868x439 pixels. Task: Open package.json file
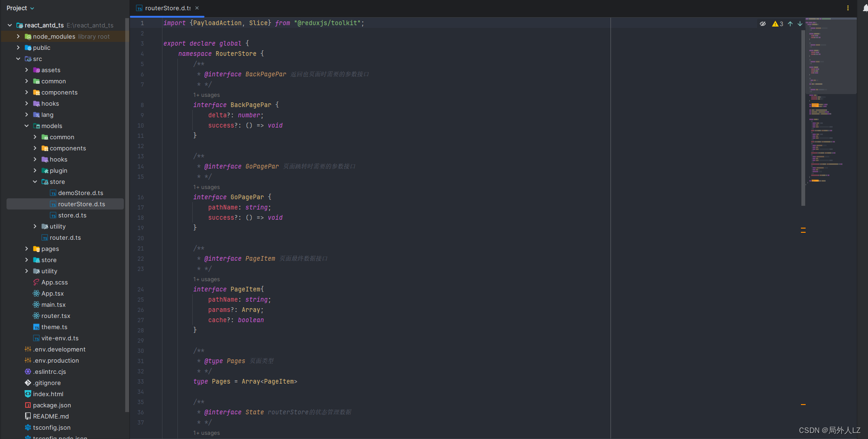coord(52,405)
